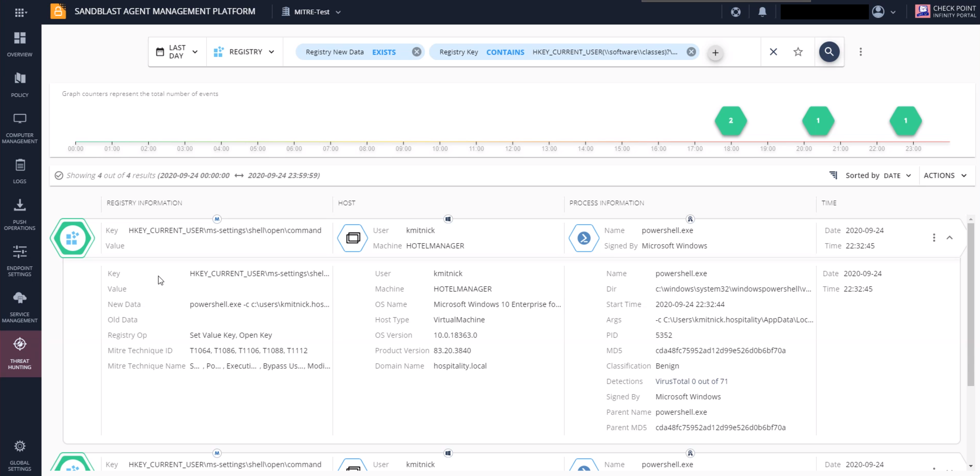Open the Registry event type dropdown

pos(244,52)
